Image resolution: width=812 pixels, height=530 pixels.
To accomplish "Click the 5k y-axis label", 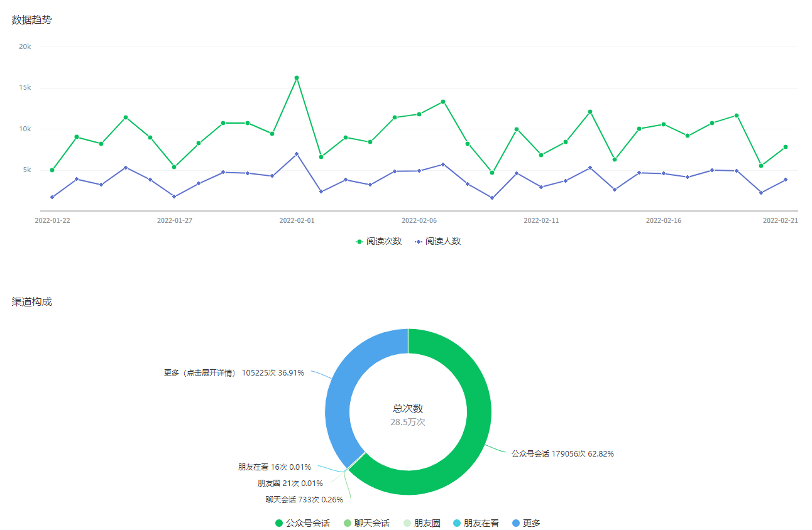I will [x=27, y=170].
